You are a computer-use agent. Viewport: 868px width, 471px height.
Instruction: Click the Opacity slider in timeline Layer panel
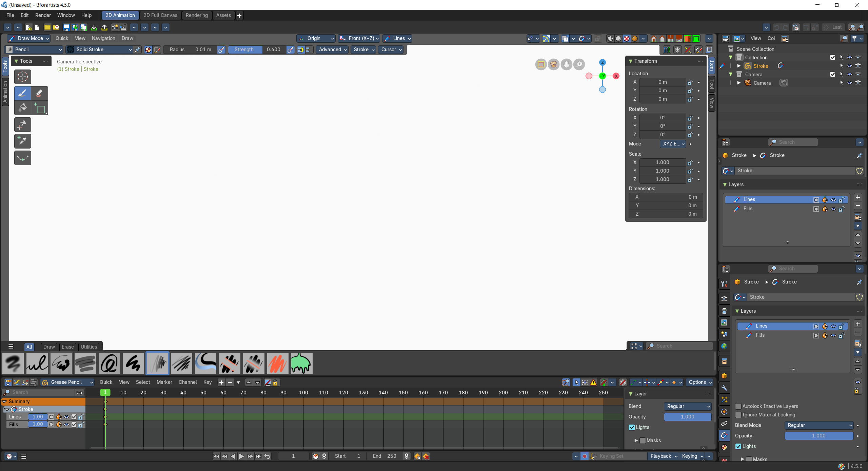[687, 417]
